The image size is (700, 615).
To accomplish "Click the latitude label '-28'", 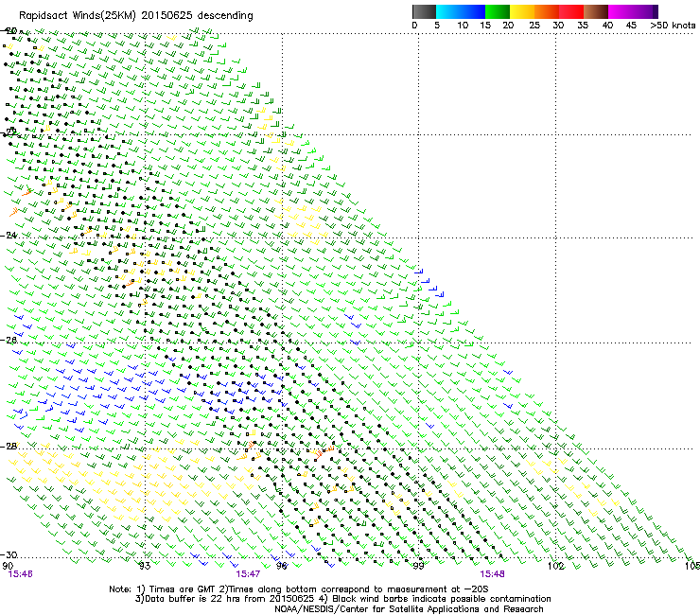I will click(10, 447).
